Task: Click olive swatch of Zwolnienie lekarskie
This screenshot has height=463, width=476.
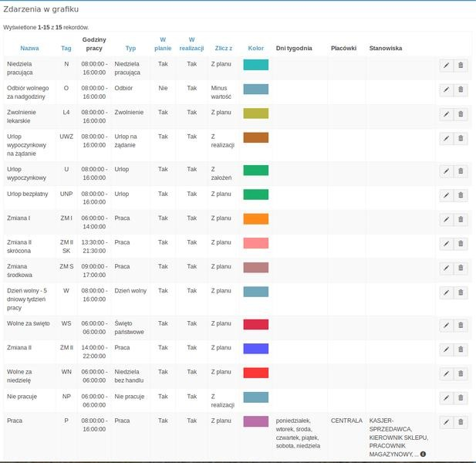Action: 256,113
